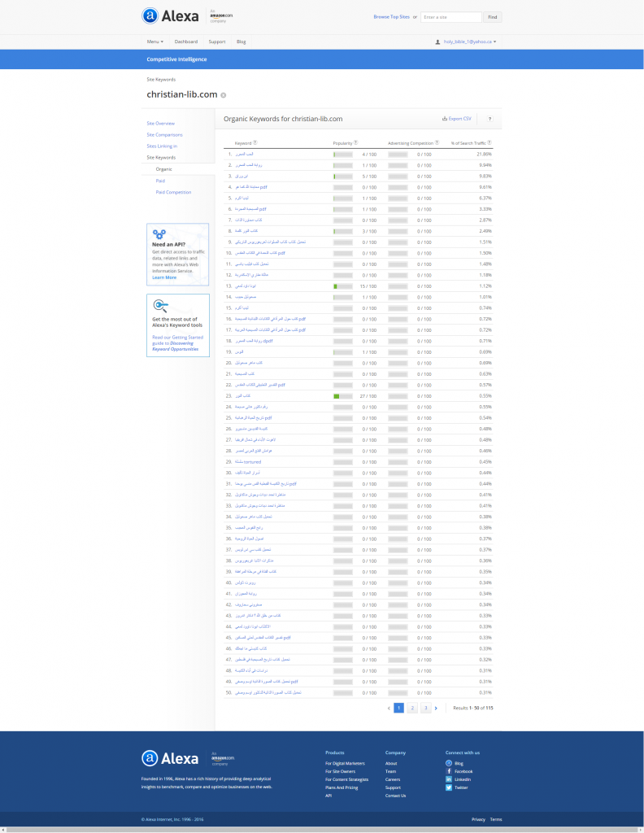644x833 pixels.
Task: Jump to page 3 of keyword results
Action: coord(424,709)
